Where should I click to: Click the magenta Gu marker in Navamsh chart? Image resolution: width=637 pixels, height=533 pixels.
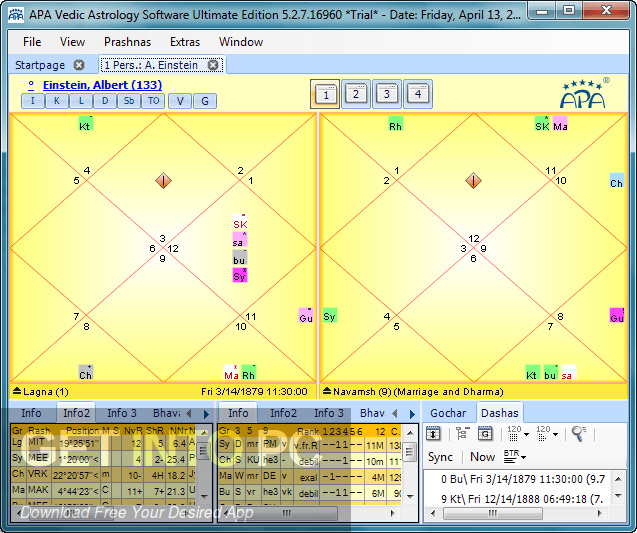point(617,316)
